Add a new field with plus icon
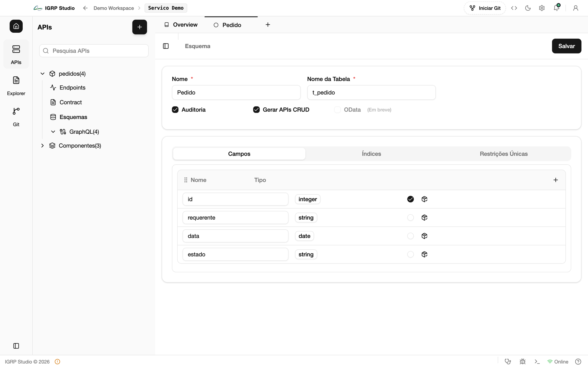 (555, 180)
